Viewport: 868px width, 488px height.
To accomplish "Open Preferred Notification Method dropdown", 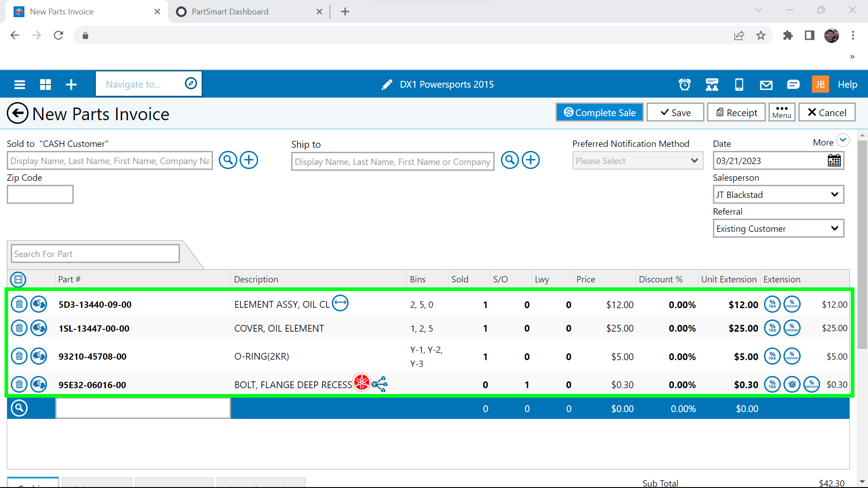I will 637,161.
